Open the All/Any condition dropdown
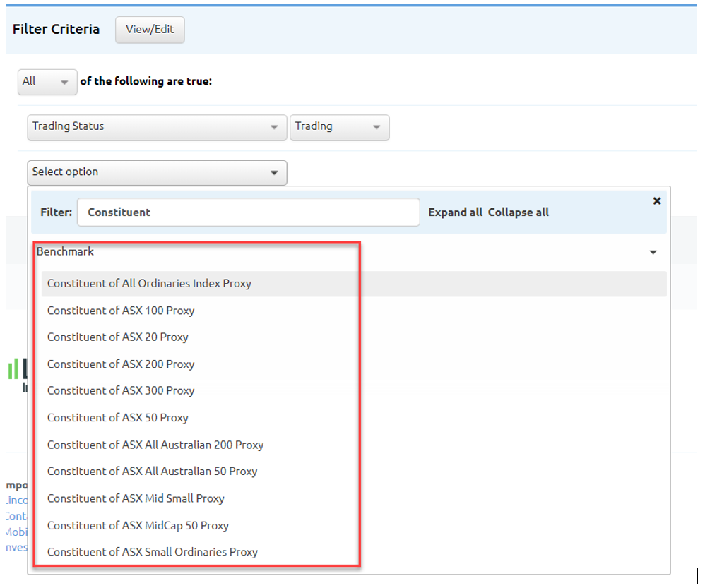The height and width of the screenshot is (588, 705). click(47, 82)
